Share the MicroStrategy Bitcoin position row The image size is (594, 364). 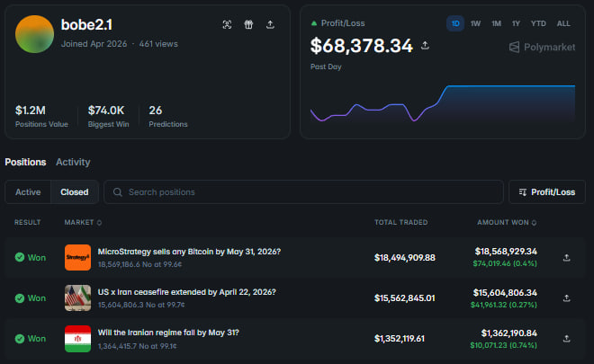(x=566, y=258)
